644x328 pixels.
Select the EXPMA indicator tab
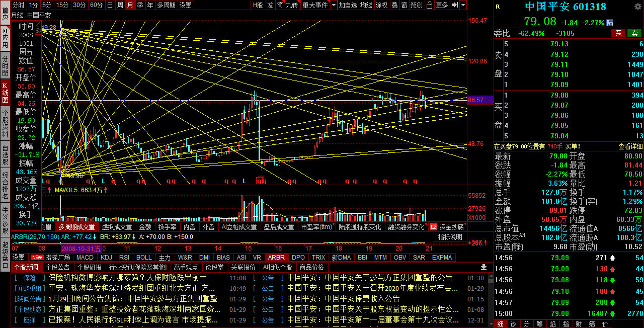pos(442,257)
